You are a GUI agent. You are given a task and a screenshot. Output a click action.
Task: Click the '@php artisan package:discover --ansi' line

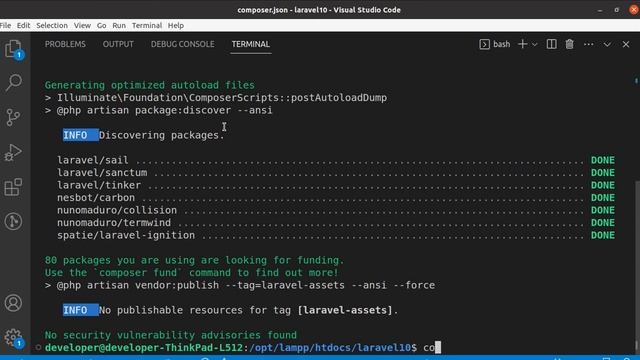(x=159, y=110)
